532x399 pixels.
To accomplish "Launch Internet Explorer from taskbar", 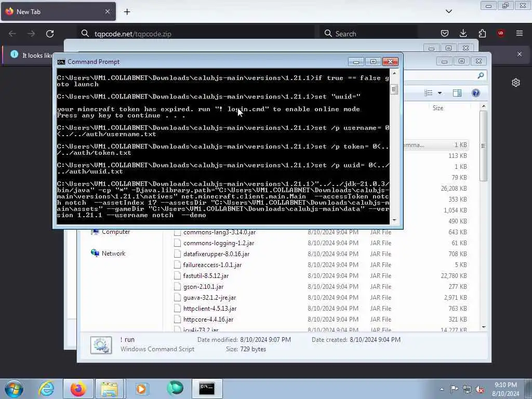I will 46,389.
